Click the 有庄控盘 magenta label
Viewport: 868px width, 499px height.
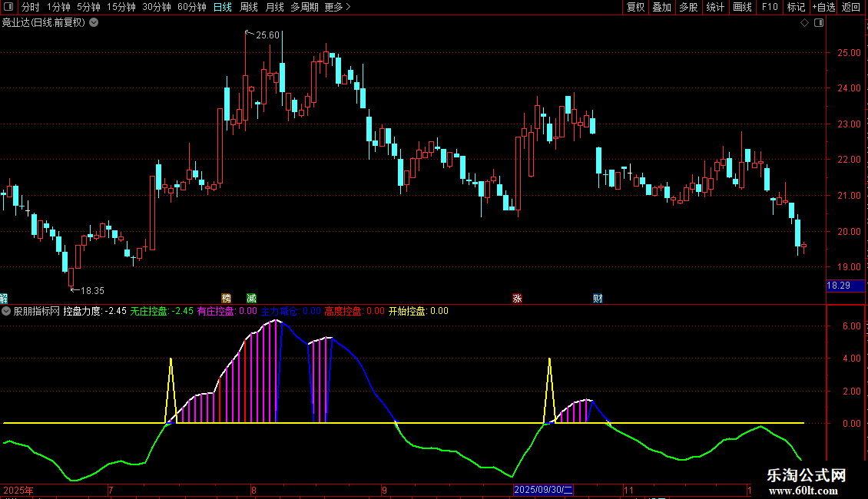pos(227,311)
